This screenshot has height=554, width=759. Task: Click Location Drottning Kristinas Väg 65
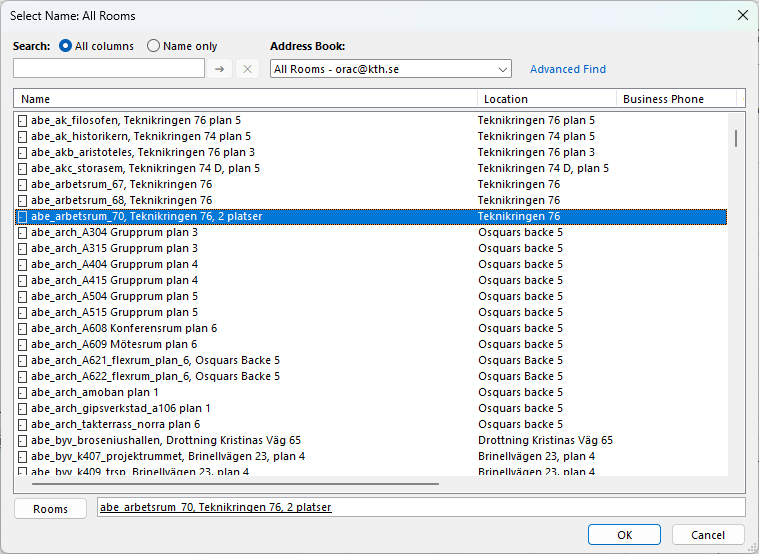pyautogui.click(x=545, y=440)
